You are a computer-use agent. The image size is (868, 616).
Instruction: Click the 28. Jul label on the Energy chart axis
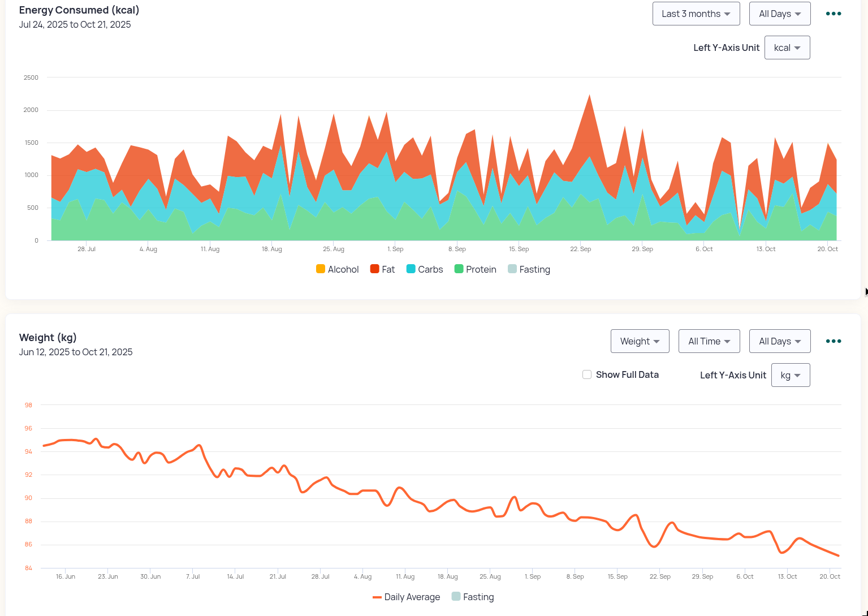pyautogui.click(x=87, y=249)
